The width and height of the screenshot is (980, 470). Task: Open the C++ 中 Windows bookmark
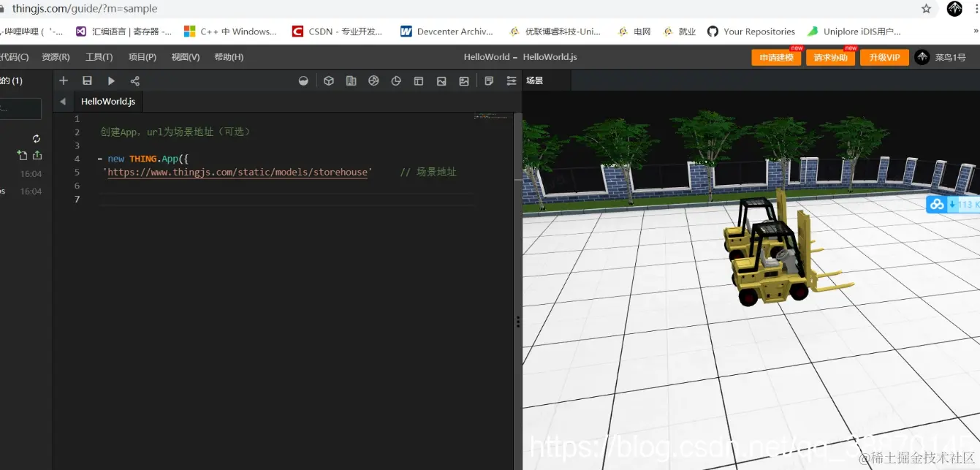pos(230,31)
